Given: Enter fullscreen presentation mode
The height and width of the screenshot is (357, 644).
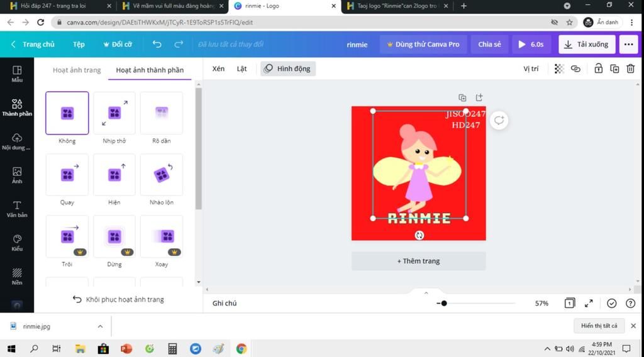Looking at the screenshot, I should pyautogui.click(x=589, y=303).
